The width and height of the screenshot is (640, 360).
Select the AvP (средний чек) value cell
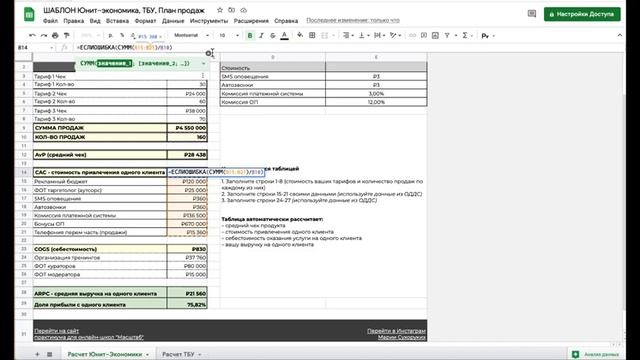click(x=187, y=155)
